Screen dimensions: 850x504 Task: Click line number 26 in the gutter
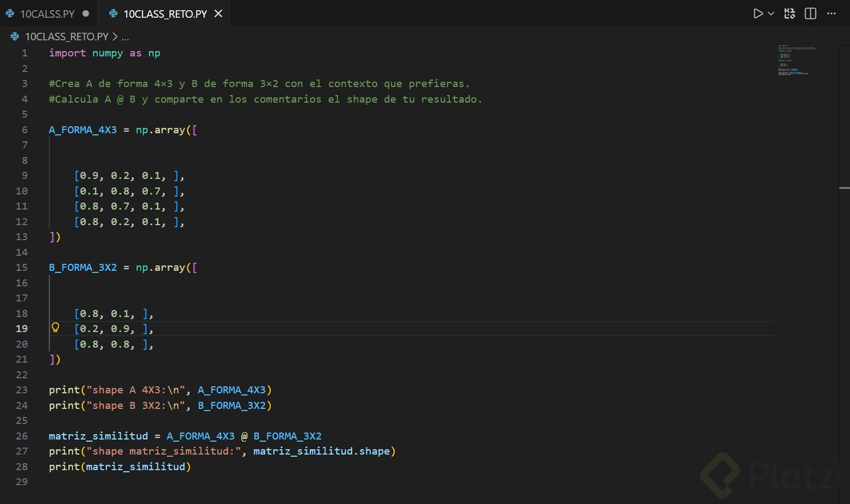[x=21, y=436]
